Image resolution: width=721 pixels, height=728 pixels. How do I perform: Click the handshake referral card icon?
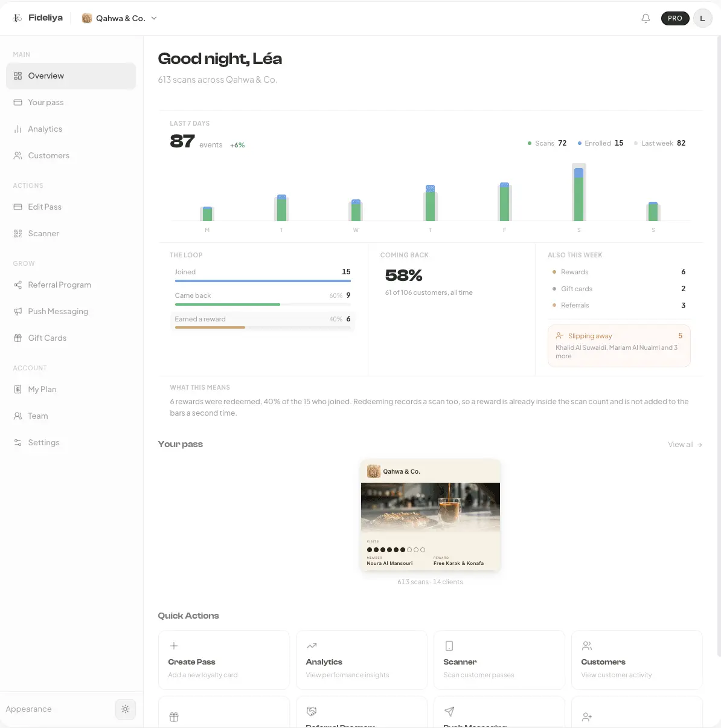click(x=312, y=712)
